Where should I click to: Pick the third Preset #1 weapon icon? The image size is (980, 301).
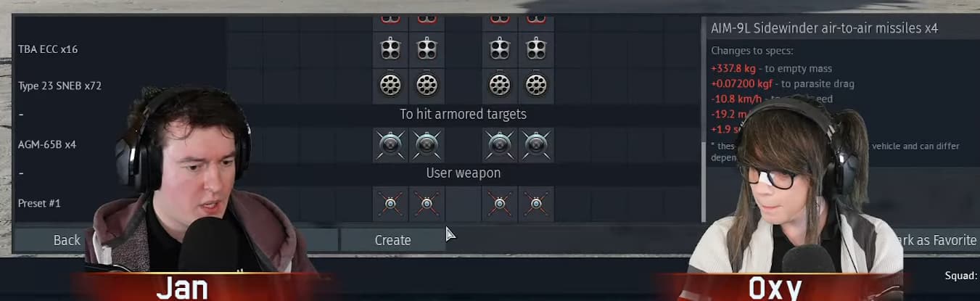[x=500, y=204]
